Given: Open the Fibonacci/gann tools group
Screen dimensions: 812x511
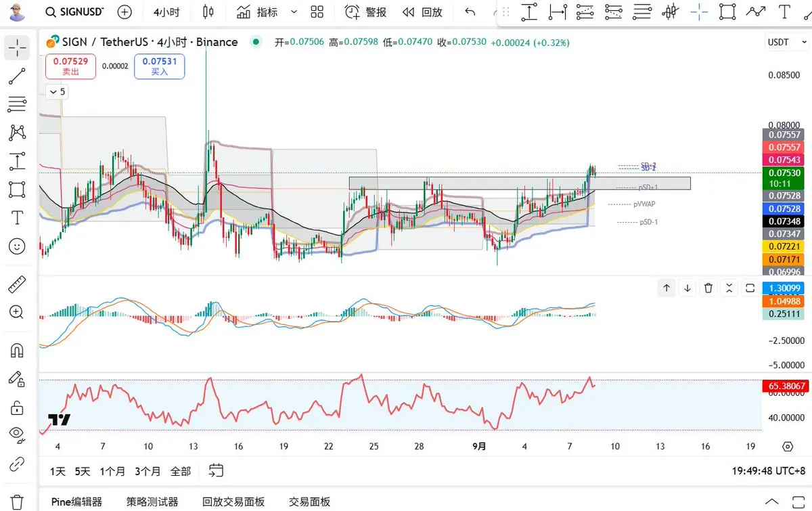Looking at the screenshot, I should (x=18, y=104).
